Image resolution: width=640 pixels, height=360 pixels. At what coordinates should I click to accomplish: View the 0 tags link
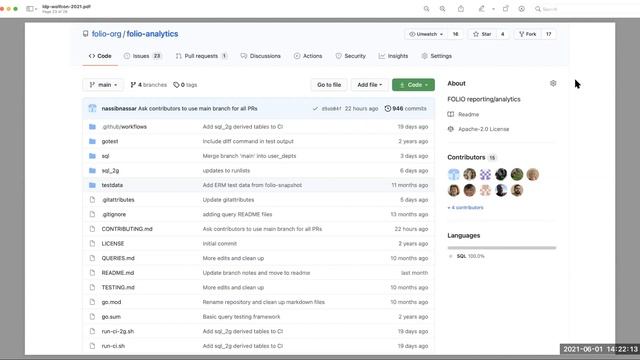185,85
